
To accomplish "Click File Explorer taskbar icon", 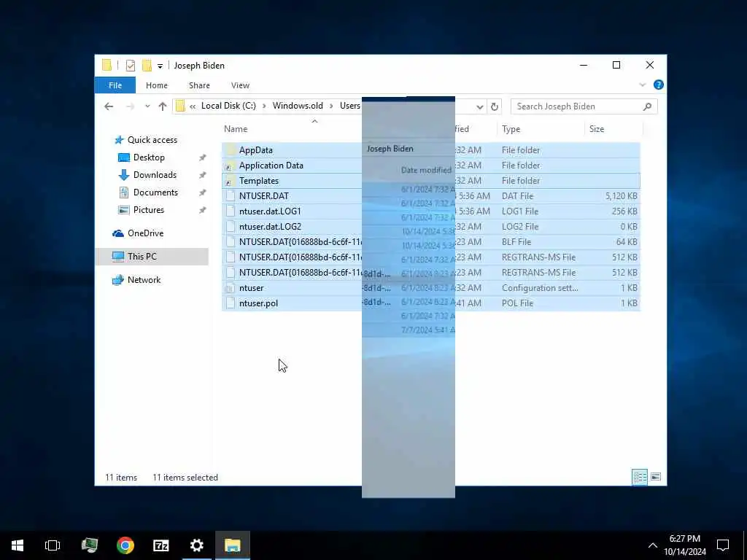I will pos(233,545).
